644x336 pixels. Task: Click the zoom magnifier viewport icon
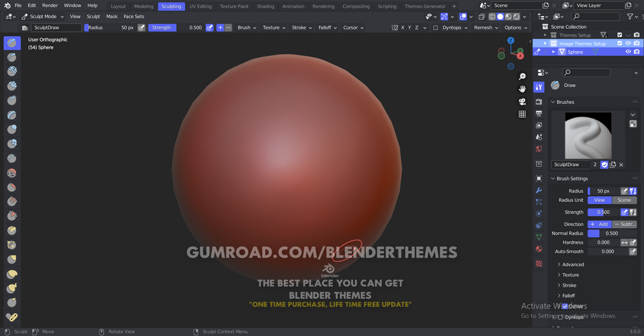coord(522,76)
